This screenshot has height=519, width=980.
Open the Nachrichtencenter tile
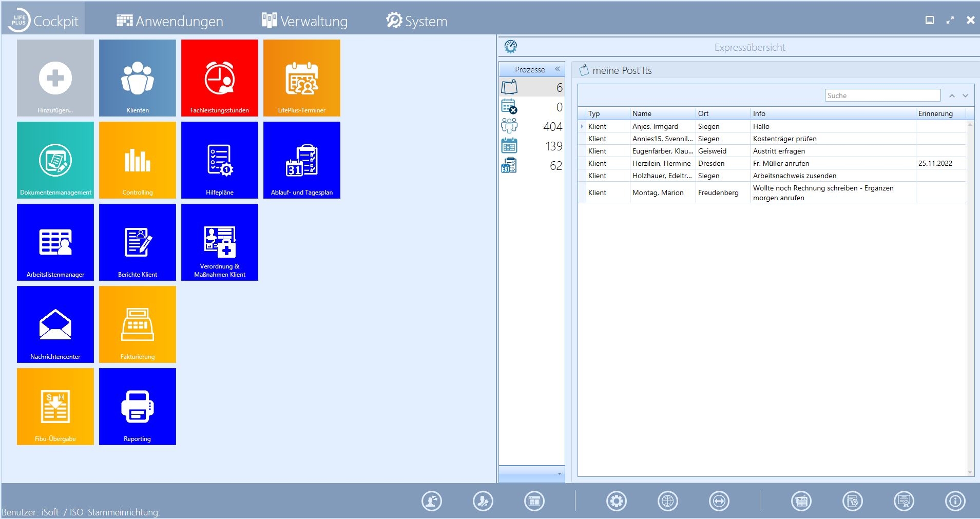tap(55, 324)
